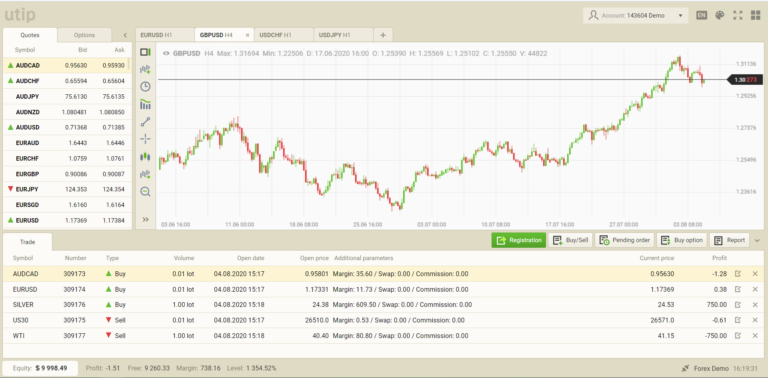Click the add chart icon in chart toolbar

[x=145, y=70]
